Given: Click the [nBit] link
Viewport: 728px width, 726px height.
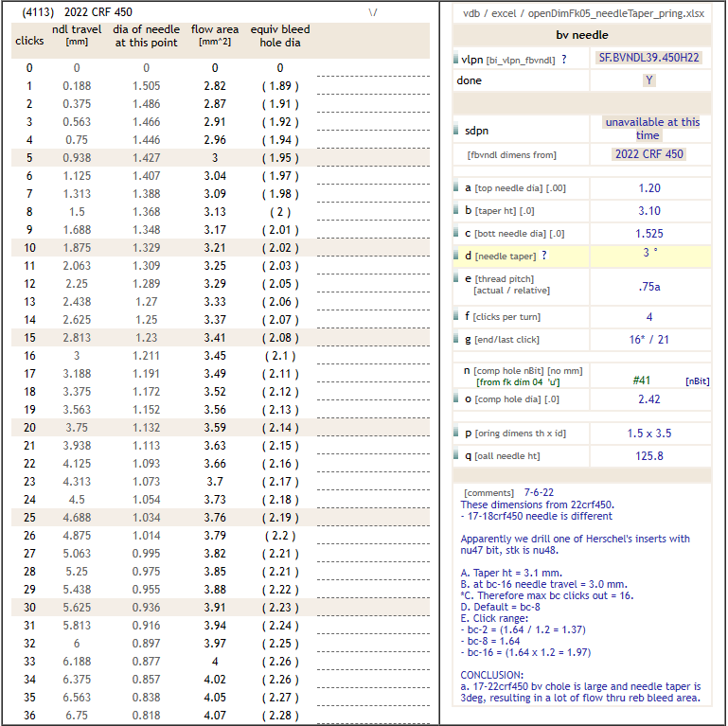Looking at the screenshot, I should pyautogui.click(x=695, y=381).
